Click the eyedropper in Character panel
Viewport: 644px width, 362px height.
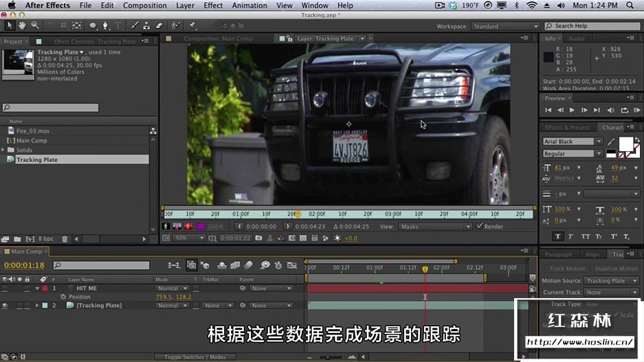(x=611, y=142)
